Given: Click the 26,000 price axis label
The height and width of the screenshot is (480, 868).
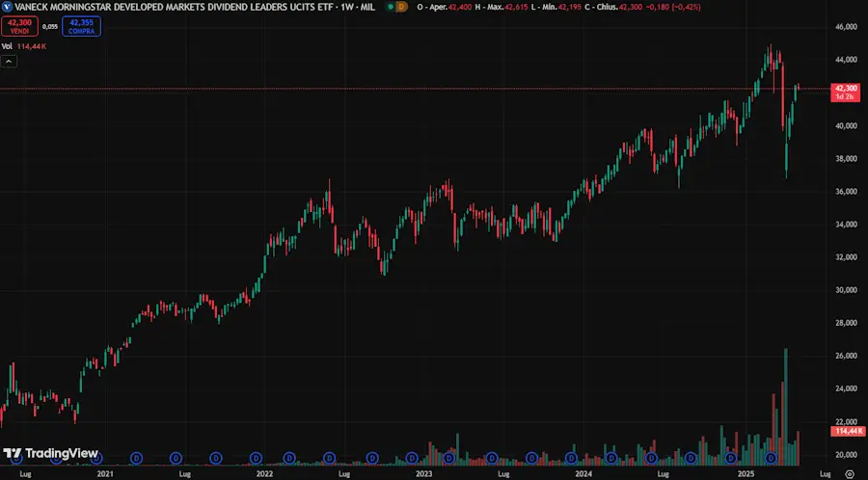Looking at the screenshot, I should 846,356.
